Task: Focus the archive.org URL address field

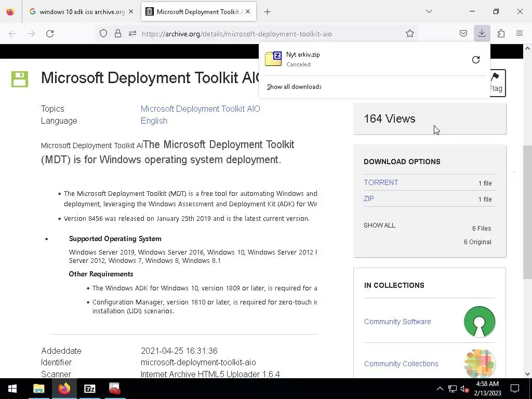Action: (x=236, y=34)
